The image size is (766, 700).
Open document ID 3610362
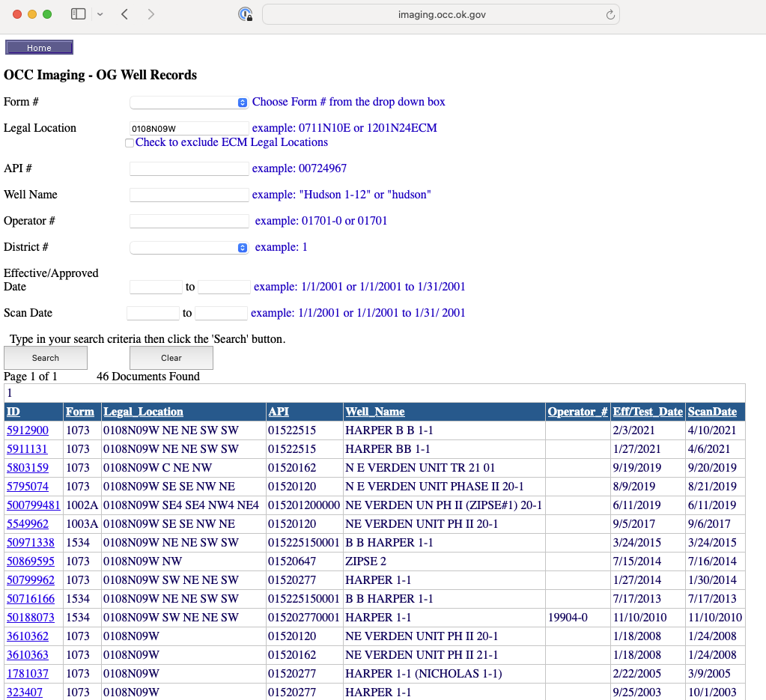click(28, 636)
